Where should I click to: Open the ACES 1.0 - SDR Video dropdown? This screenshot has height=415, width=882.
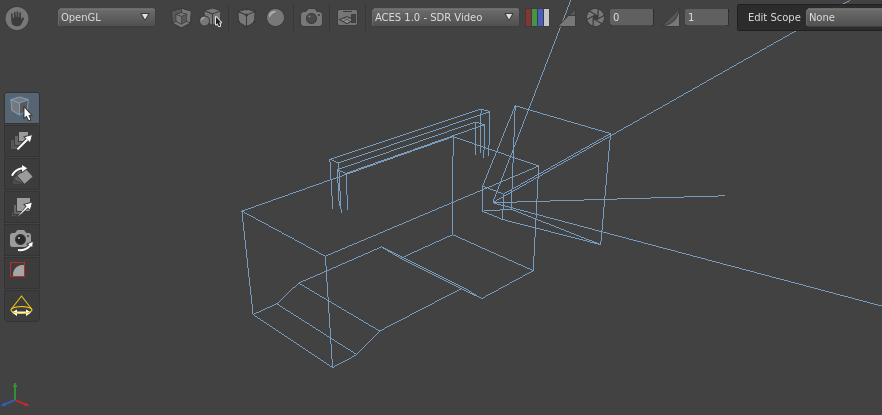pos(445,17)
